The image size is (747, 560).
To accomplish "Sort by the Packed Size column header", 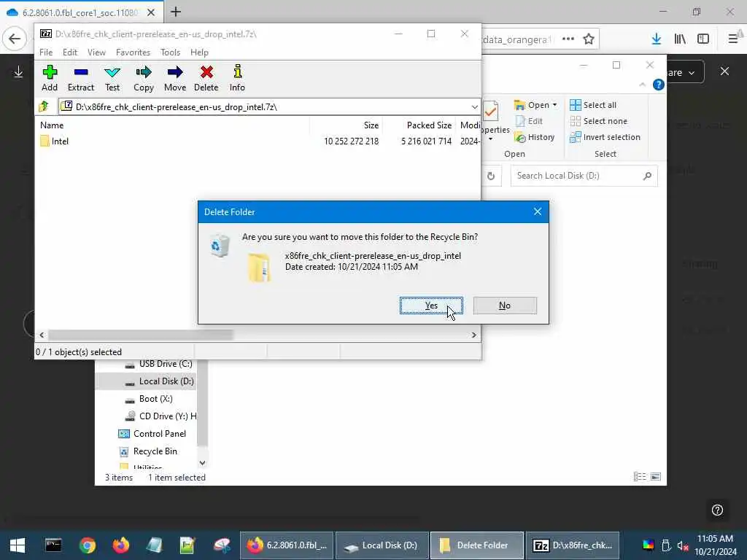I will click(x=429, y=125).
